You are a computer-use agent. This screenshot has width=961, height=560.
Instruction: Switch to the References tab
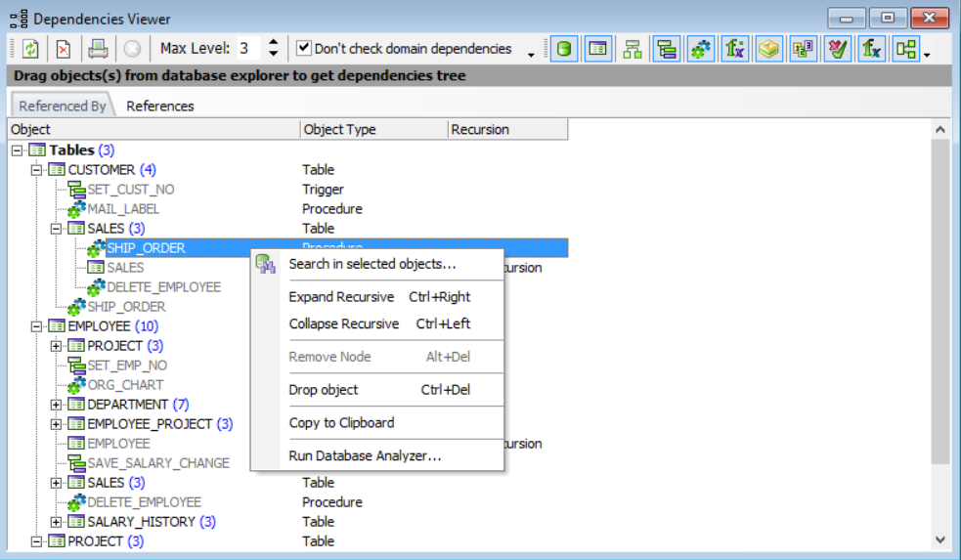click(x=160, y=106)
